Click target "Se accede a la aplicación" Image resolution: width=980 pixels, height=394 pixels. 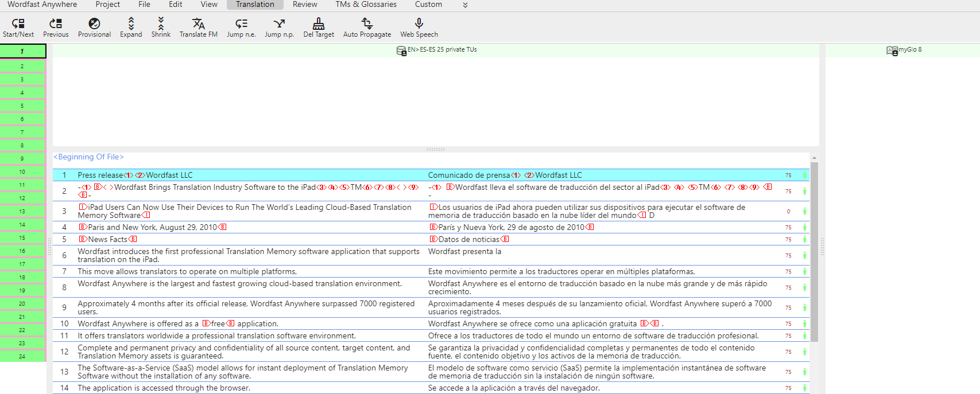click(514, 388)
